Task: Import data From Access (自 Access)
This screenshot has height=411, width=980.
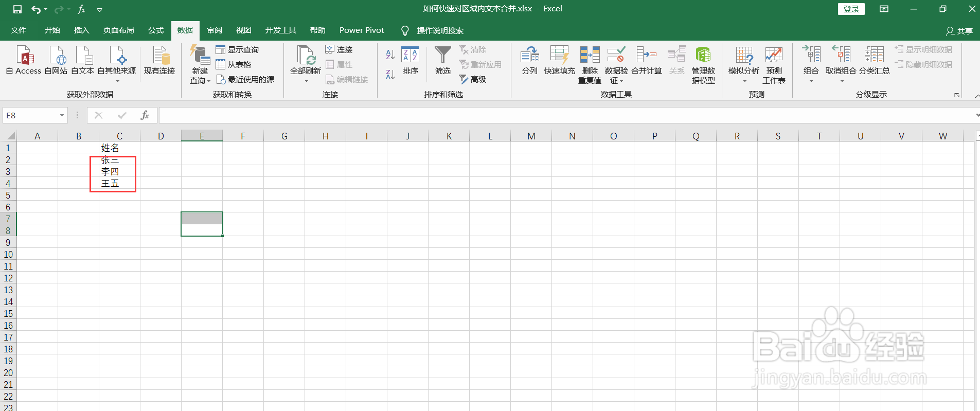Action: pyautogui.click(x=24, y=61)
